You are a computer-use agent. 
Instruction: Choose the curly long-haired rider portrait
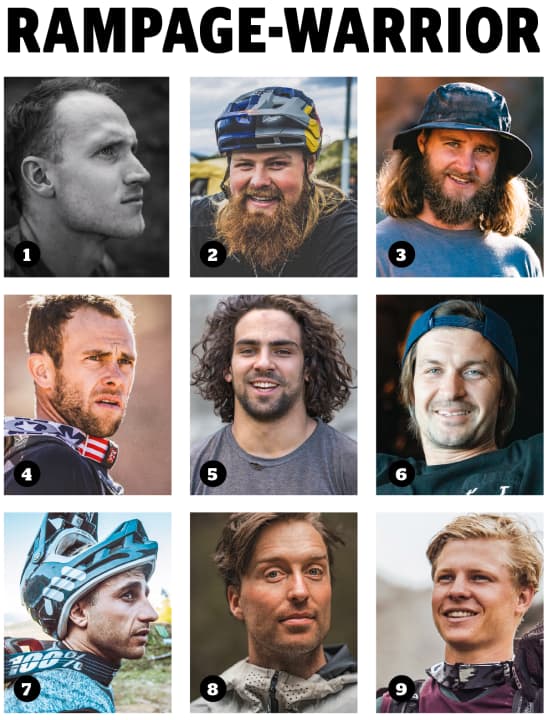pos(274,394)
